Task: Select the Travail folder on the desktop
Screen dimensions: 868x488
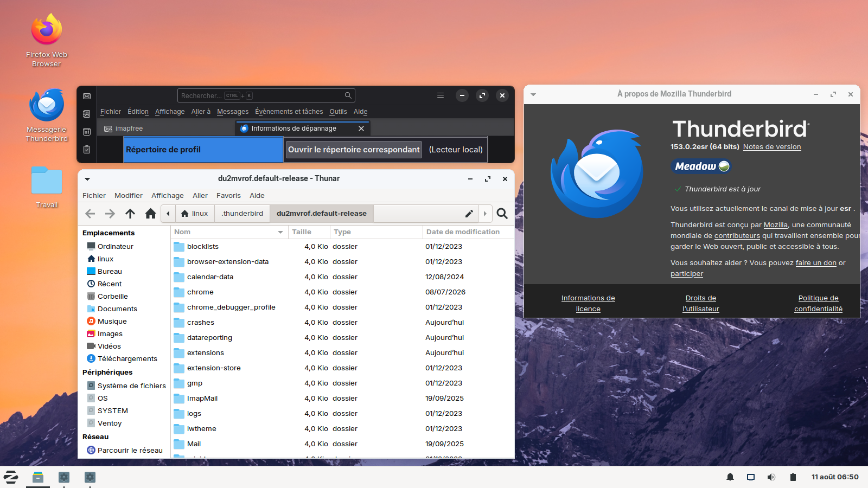Action: point(47,187)
